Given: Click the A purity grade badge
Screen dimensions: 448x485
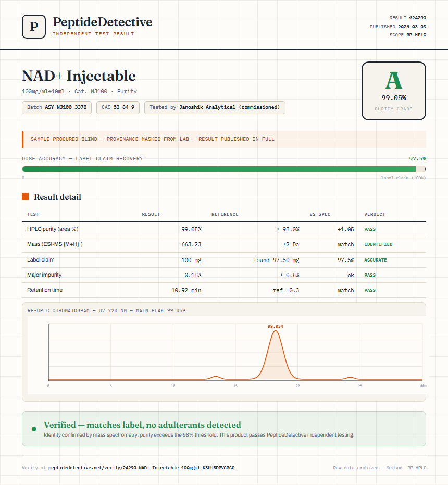Looking at the screenshot, I should click(x=393, y=91).
